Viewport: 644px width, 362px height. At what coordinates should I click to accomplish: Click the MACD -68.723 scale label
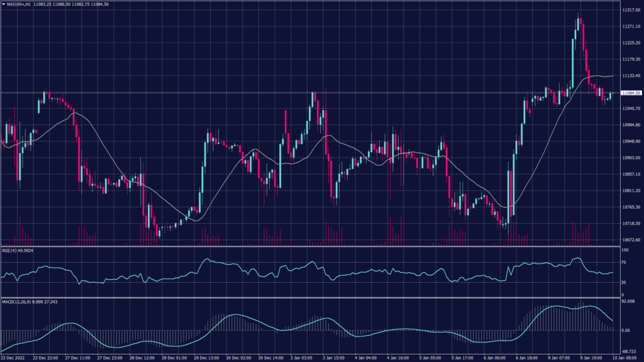point(628,351)
